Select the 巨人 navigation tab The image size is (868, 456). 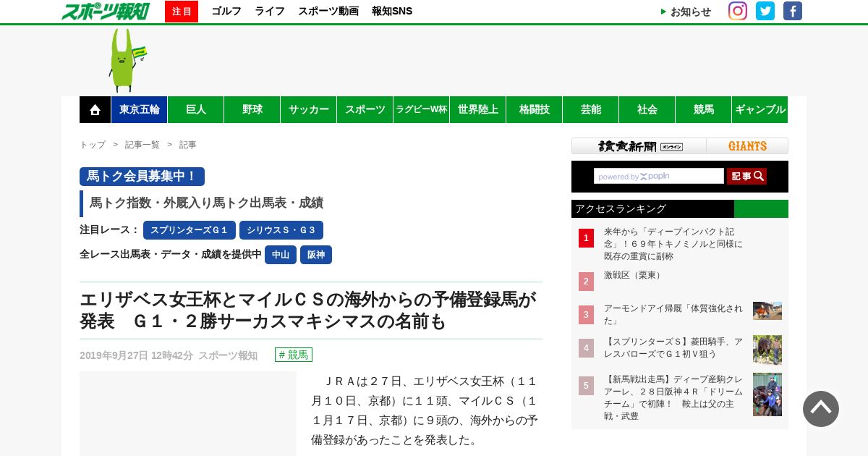pos(196,110)
